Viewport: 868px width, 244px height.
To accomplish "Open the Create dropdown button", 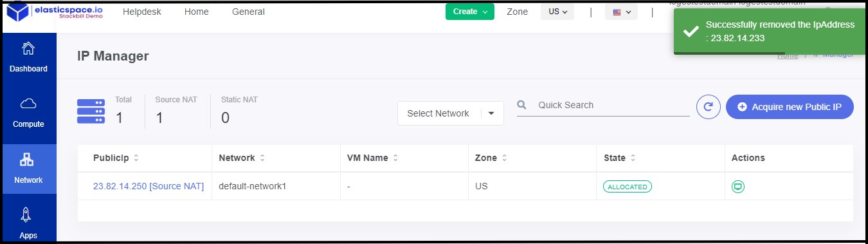I will tap(470, 12).
